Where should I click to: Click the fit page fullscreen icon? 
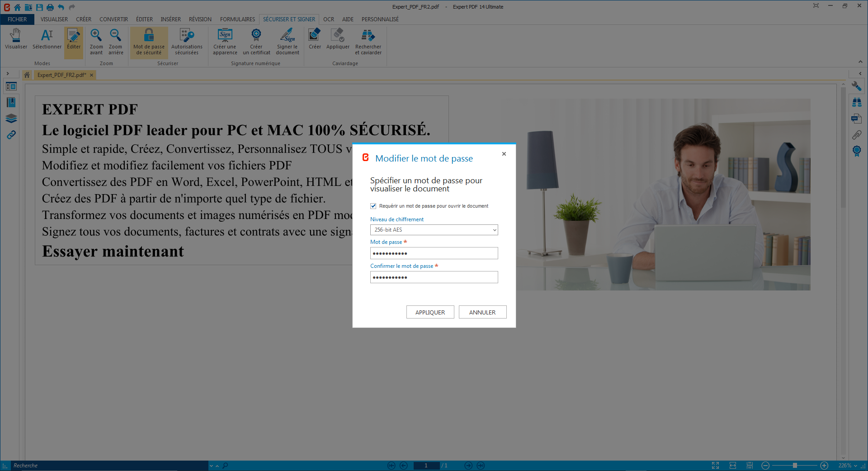click(715, 466)
